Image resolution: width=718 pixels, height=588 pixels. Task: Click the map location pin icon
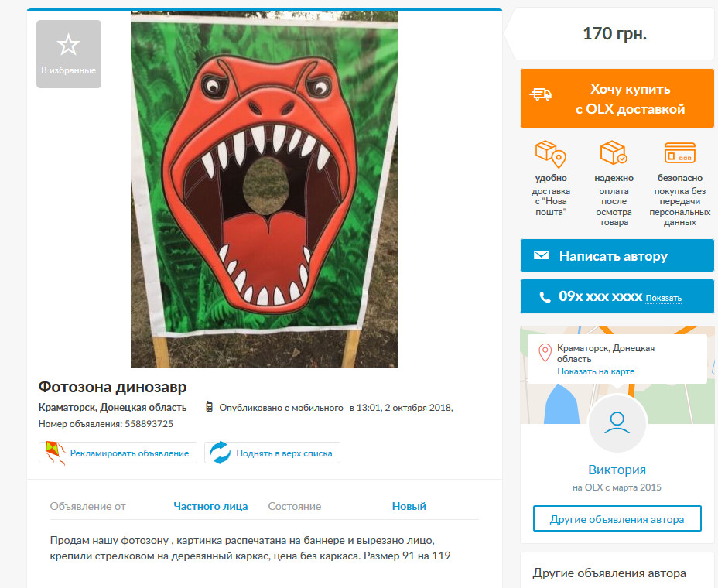coord(545,353)
